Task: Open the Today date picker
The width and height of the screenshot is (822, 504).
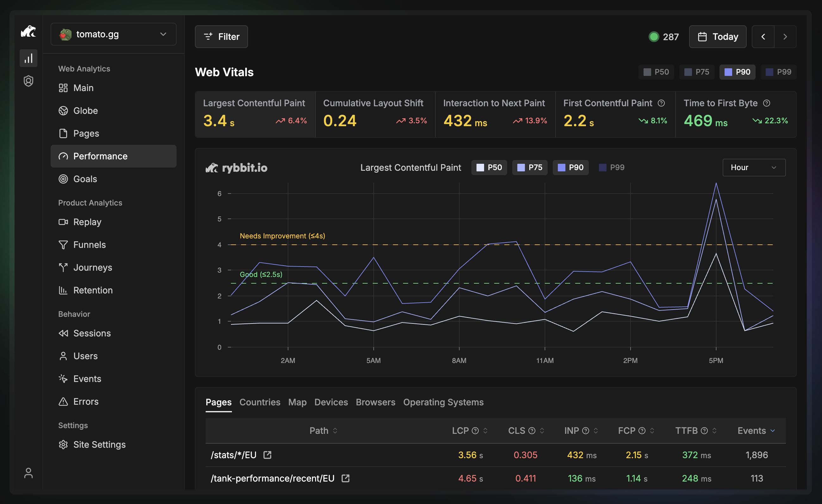Action: coord(717,37)
